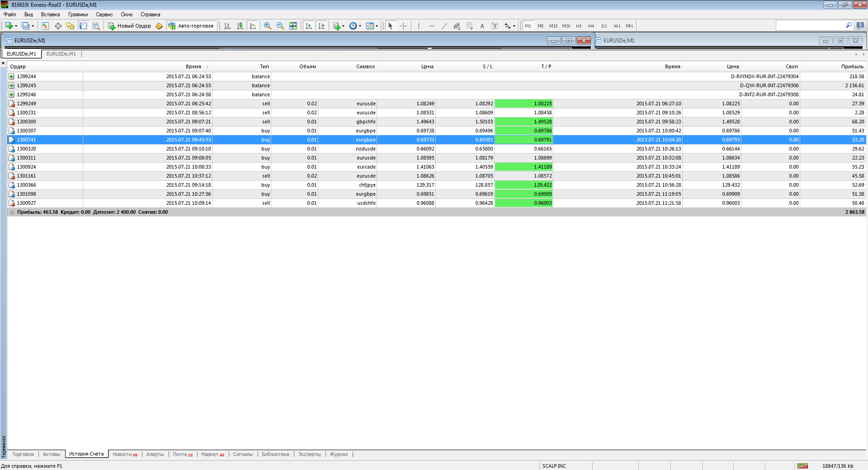Click the Новый Ордер button
The width and height of the screenshot is (868, 470).
click(x=129, y=26)
